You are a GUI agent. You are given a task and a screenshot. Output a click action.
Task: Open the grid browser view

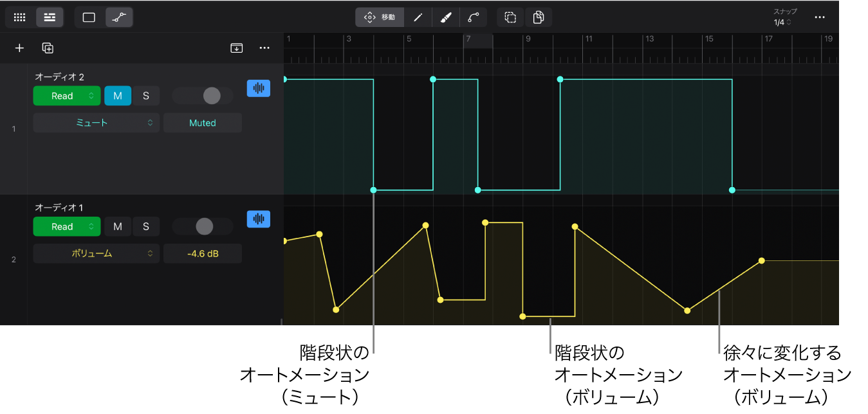20,17
